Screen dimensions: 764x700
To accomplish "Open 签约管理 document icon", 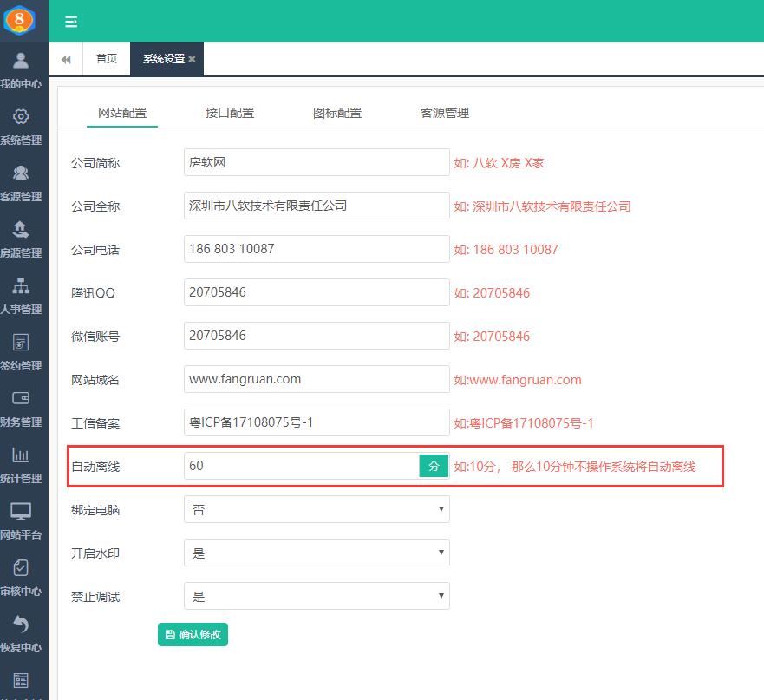I will 21,343.
